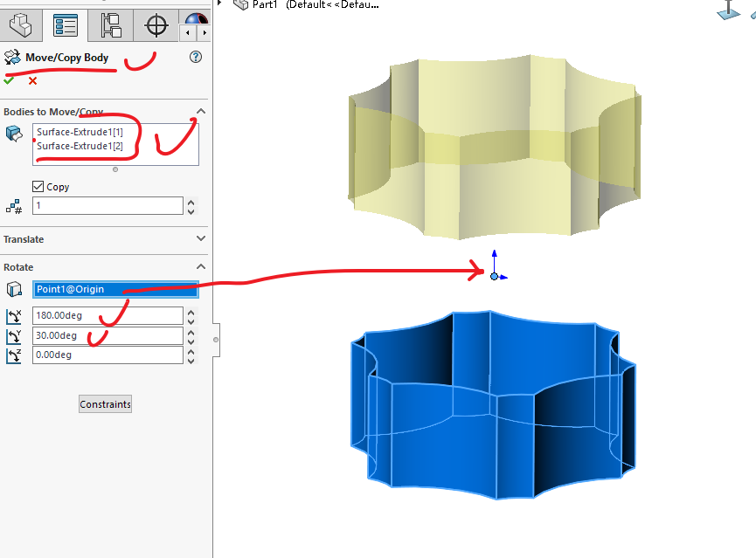Click the bodies selection icon
Screen dimensions: 756x558
[14, 134]
